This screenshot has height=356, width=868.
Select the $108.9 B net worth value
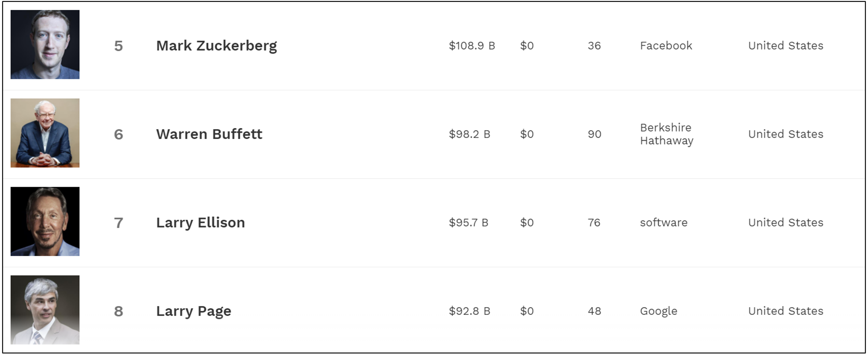[x=472, y=46]
